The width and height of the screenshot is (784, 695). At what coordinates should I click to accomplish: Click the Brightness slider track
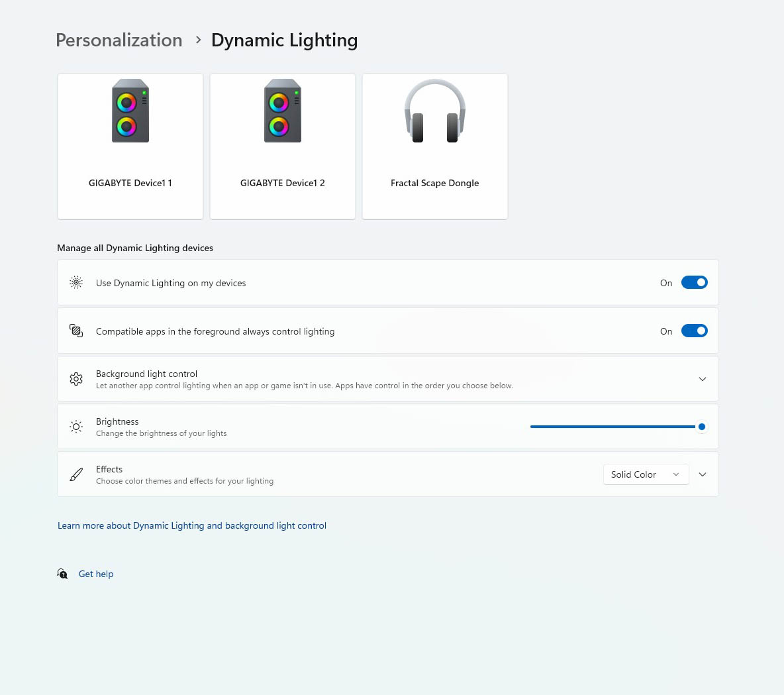[x=618, y=427]
